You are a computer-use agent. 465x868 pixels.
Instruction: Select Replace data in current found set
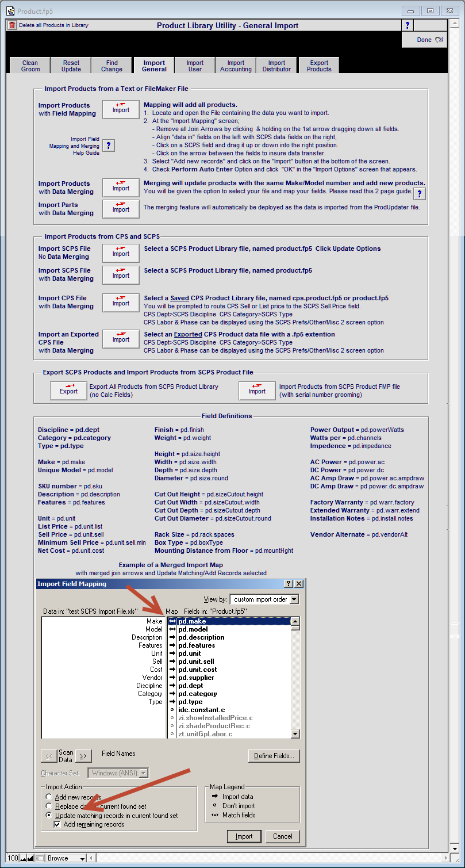49,806
